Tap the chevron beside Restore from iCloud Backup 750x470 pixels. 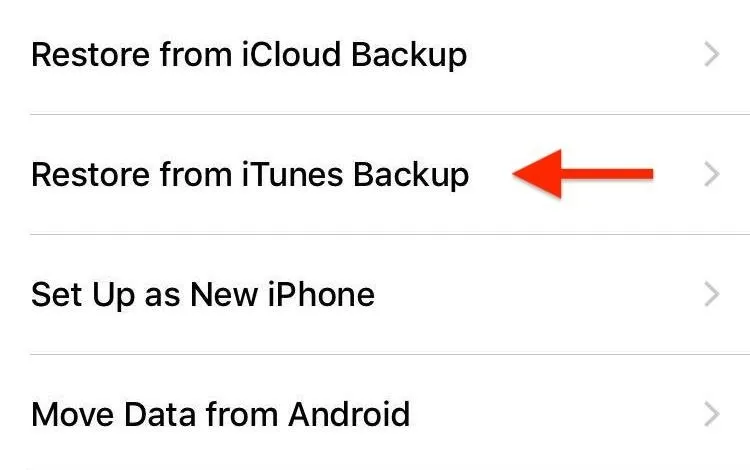point(712,55)
